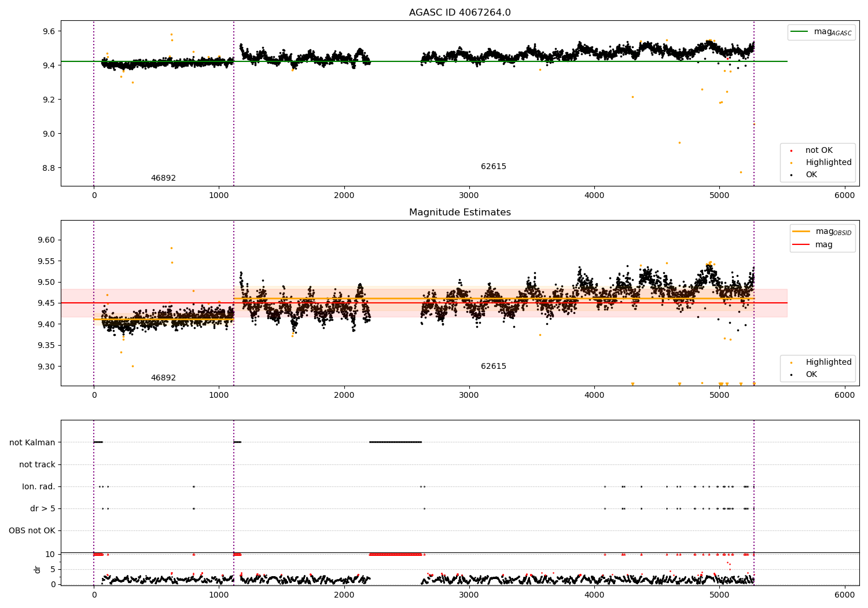The height and width of the screenshot is (608, 868).
Task: Click the rotated 'dr' axis label
Action: [38, 569]
